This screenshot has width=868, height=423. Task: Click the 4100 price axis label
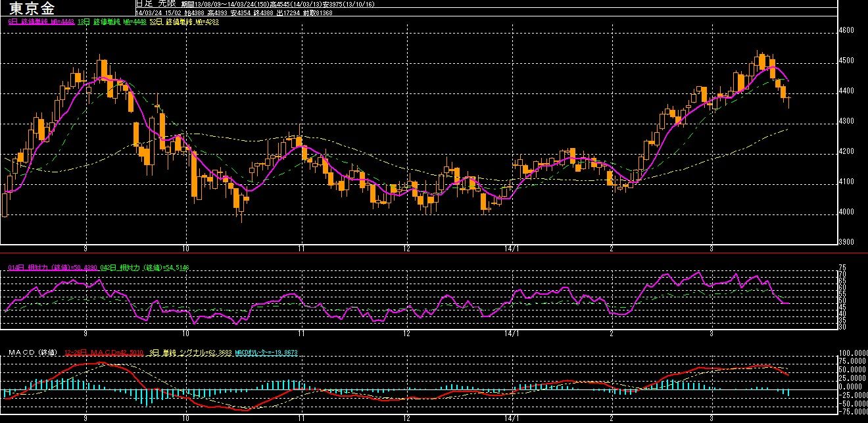(846, 182)
